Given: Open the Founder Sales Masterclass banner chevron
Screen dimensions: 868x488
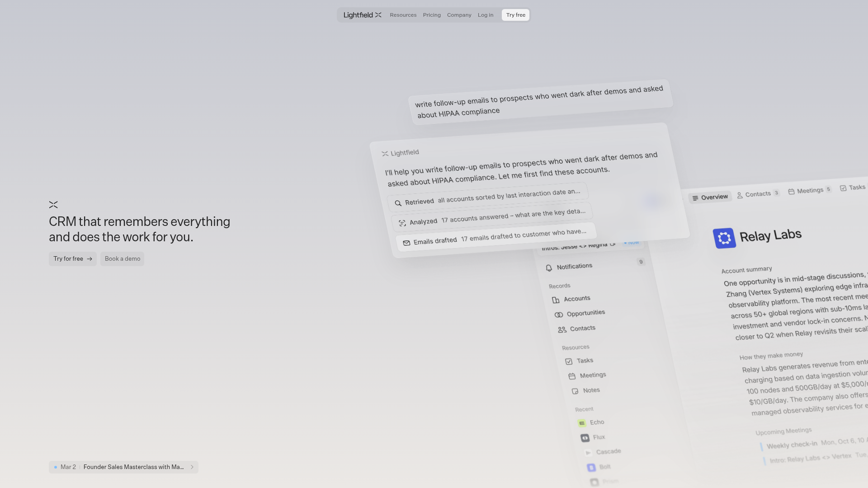Looking at the screenshot, I should coord(192,467).
